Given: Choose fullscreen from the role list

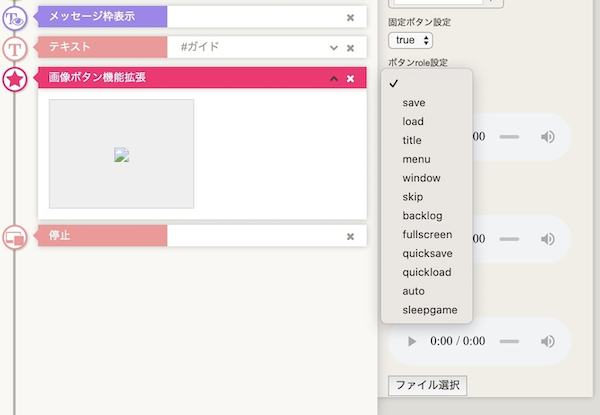Looking at the screenshot, I should coord(427,234).
